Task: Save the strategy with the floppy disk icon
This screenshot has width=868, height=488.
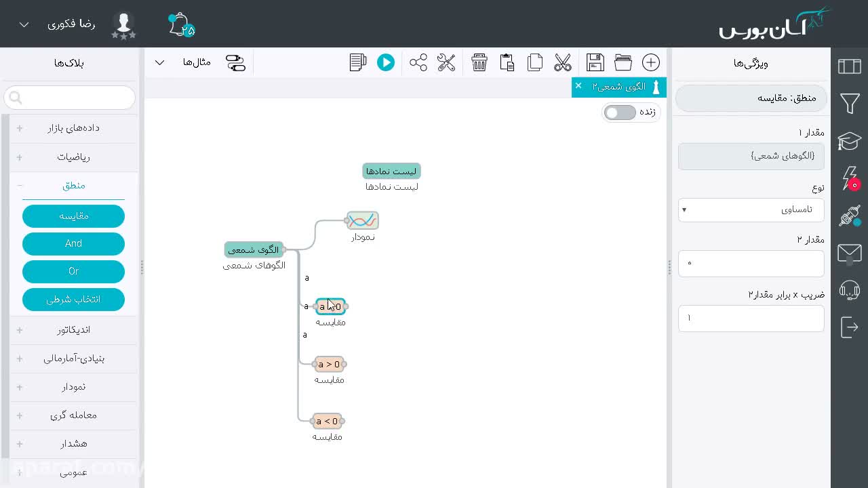Action: [x=595, y=62]
